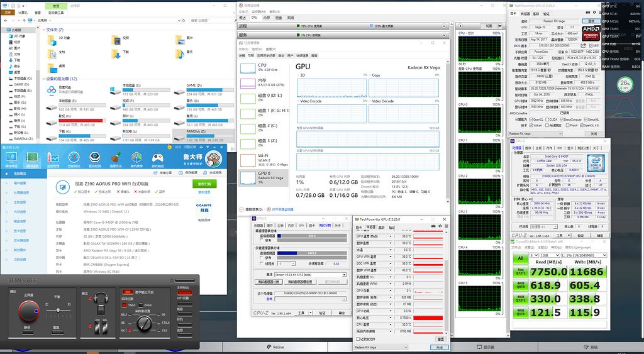
Task: Open the hardware detection chip icon in Lu Master
Action: 33,158
